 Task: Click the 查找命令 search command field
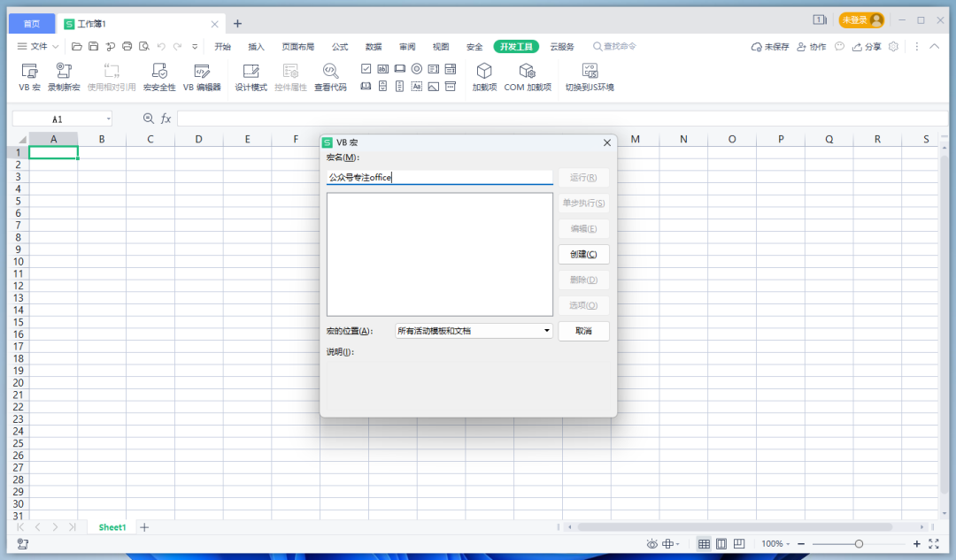[x=615, y=46]
